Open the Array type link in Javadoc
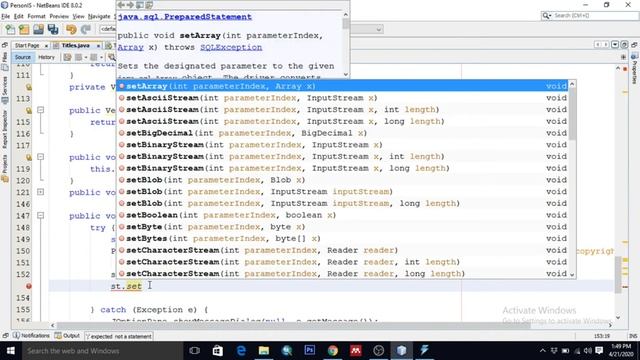Viewport: 640px width, 360px height. pyautogui.click(x=130, y=47)
